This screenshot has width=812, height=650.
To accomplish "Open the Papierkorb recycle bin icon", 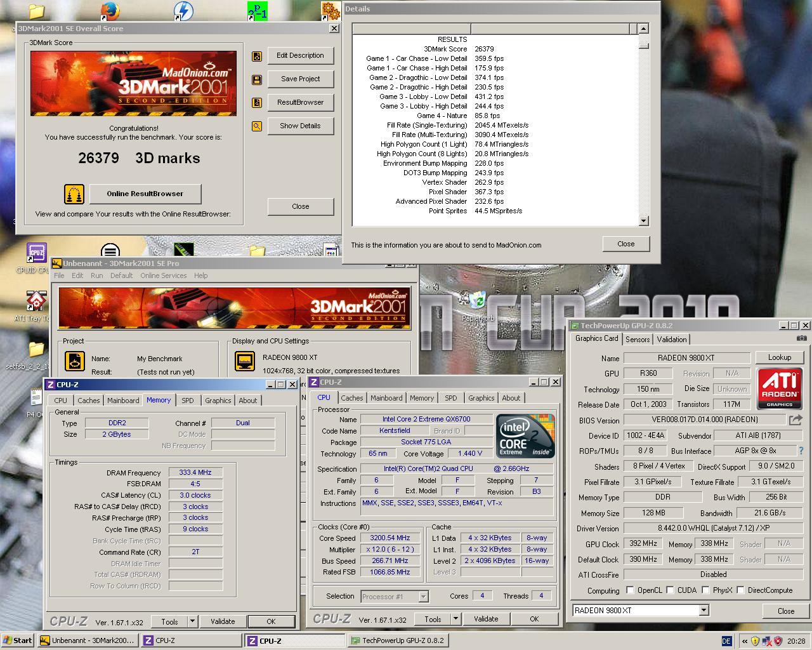I will pos(478,300).
